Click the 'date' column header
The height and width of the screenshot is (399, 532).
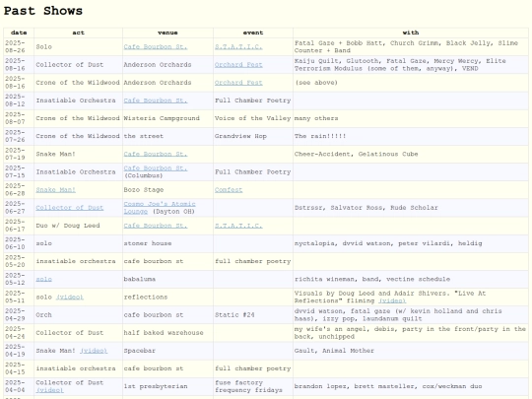(19, 33)
